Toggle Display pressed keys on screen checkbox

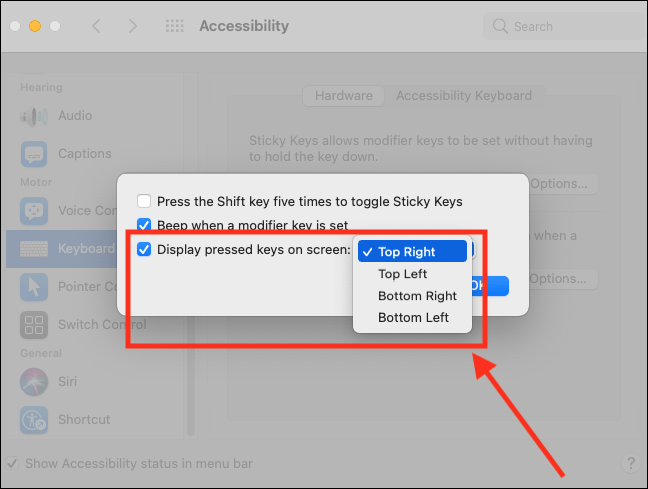pyautogui.click(x=144, y=249)
